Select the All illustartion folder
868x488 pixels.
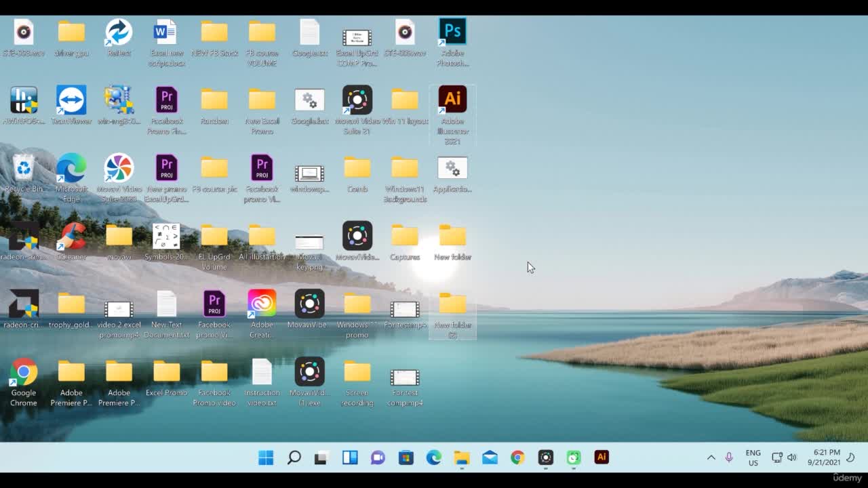[262, 241]
